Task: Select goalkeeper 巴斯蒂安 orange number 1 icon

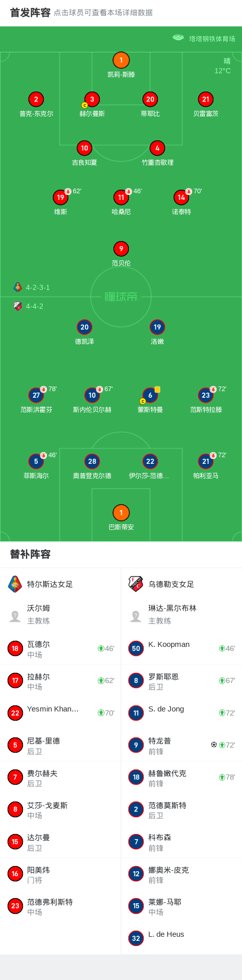Action: point(121,513)
